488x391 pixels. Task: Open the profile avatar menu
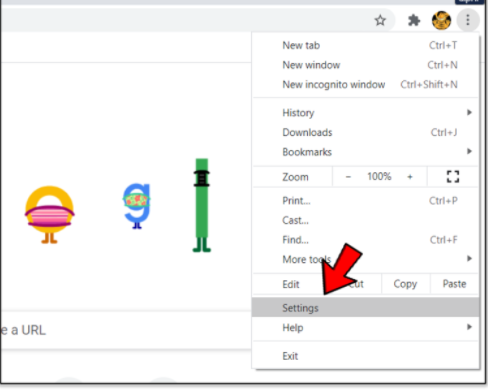click(441, 20)
